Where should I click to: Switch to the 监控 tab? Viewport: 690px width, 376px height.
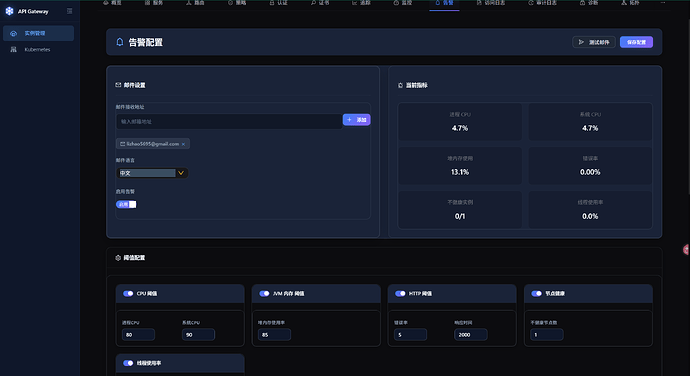(403, 3)
